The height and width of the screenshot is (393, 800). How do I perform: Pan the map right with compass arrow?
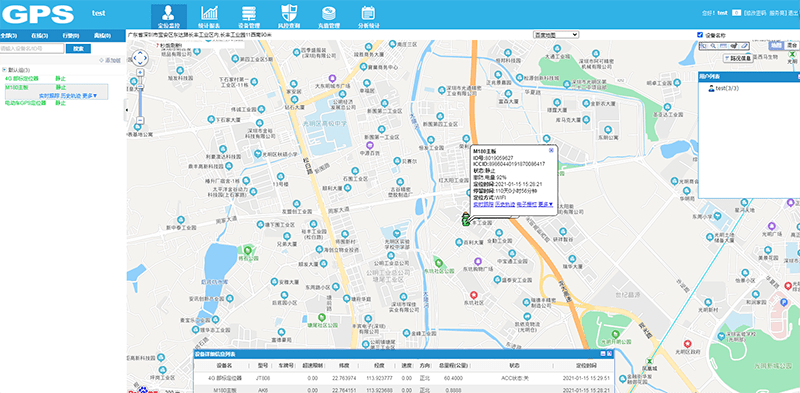(x=145, y=58)
